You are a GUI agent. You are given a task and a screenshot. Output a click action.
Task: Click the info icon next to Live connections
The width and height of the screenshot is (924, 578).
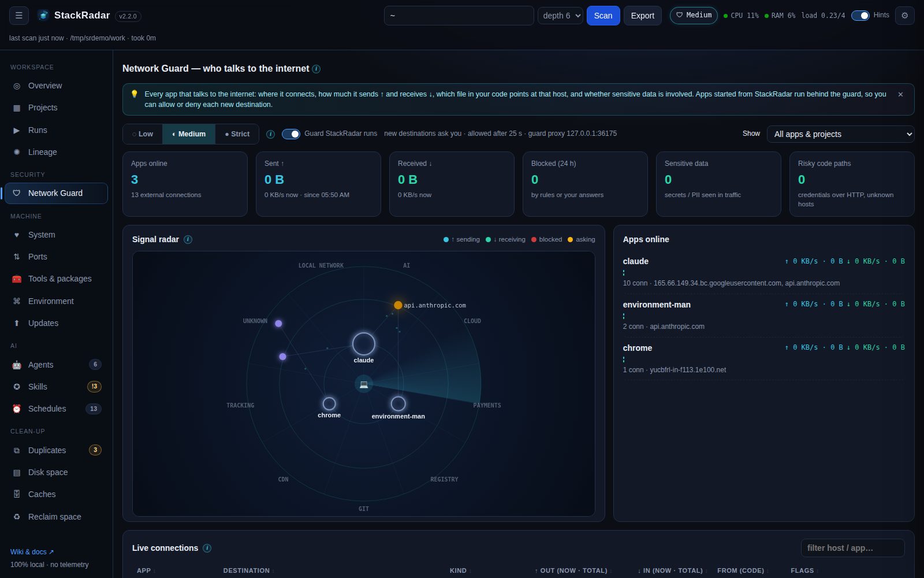click(207, 548)
